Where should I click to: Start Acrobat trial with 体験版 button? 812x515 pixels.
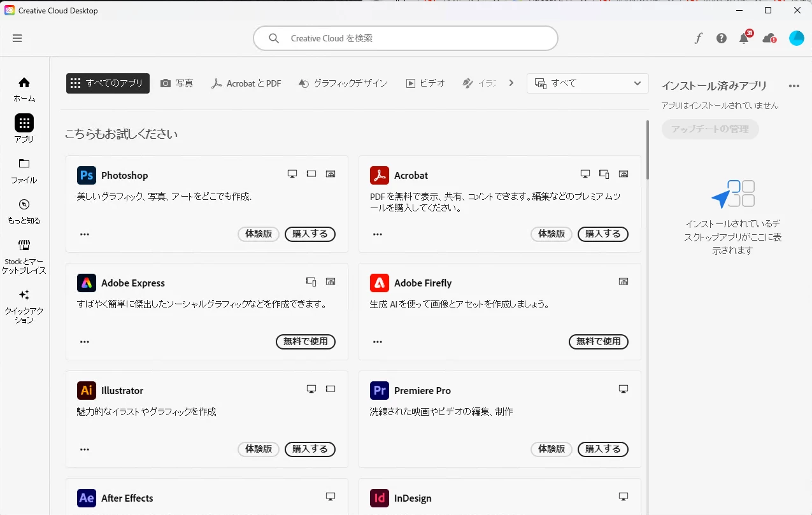[552, 234]
